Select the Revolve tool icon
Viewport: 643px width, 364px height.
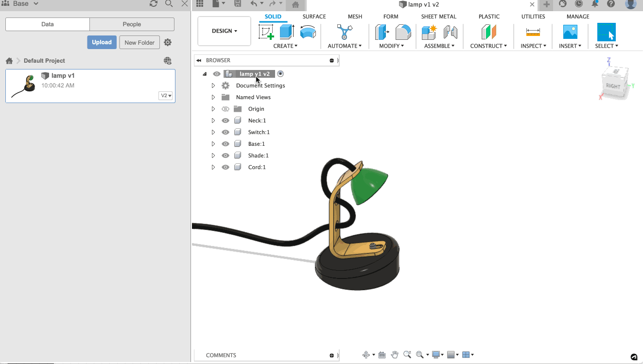tap(308, 32)
